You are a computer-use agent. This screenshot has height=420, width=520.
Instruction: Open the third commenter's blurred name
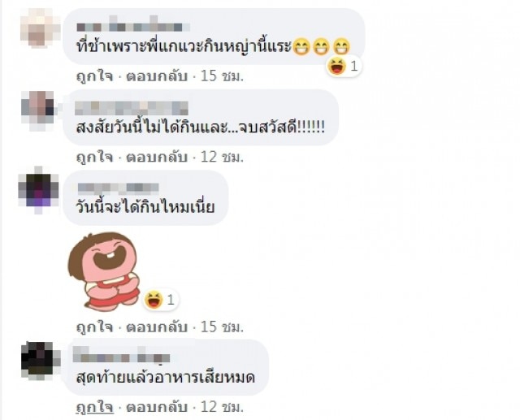point(118,188)
